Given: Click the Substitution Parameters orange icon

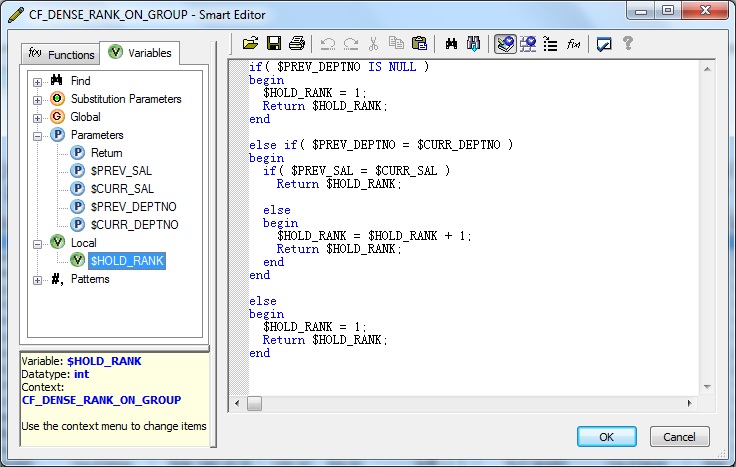Looking at the screenshot, I should [x=57, y=99].
